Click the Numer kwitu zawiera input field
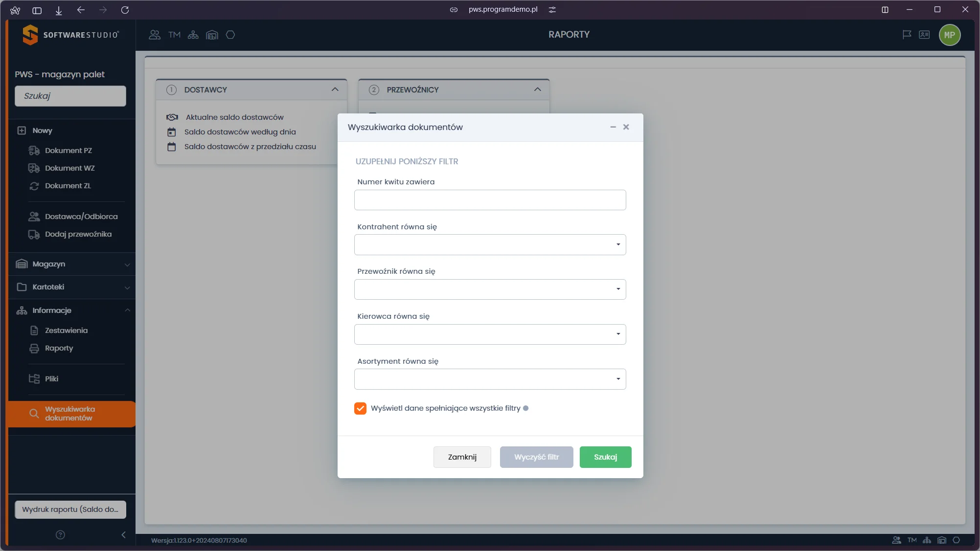980x551 pixels. click(x=490, y=200)
